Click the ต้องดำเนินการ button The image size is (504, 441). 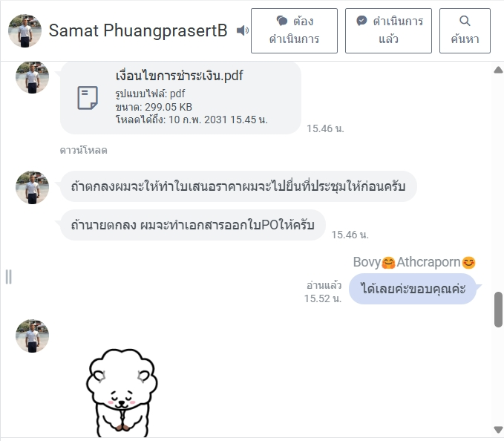point(294,31)
